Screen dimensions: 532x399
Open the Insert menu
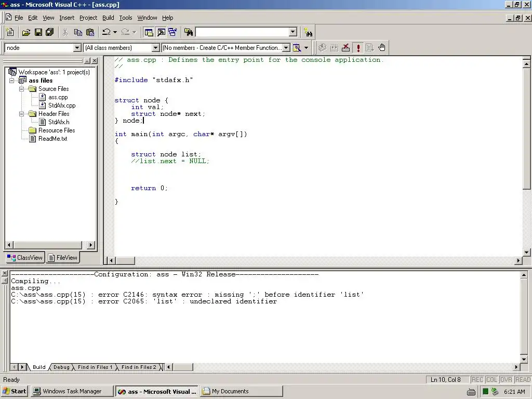point(66,18)
